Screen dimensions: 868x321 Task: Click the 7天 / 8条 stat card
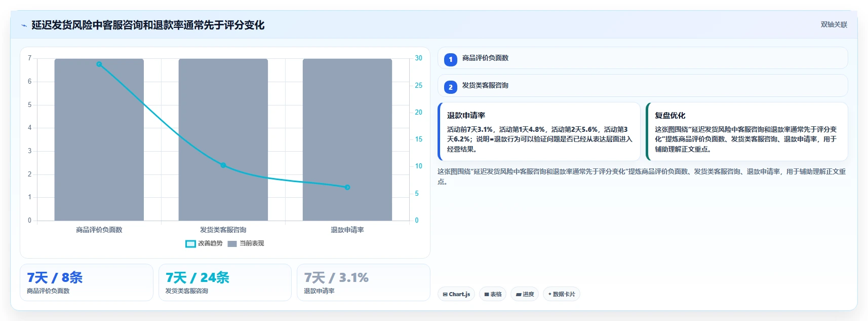[x=87, y=282]
